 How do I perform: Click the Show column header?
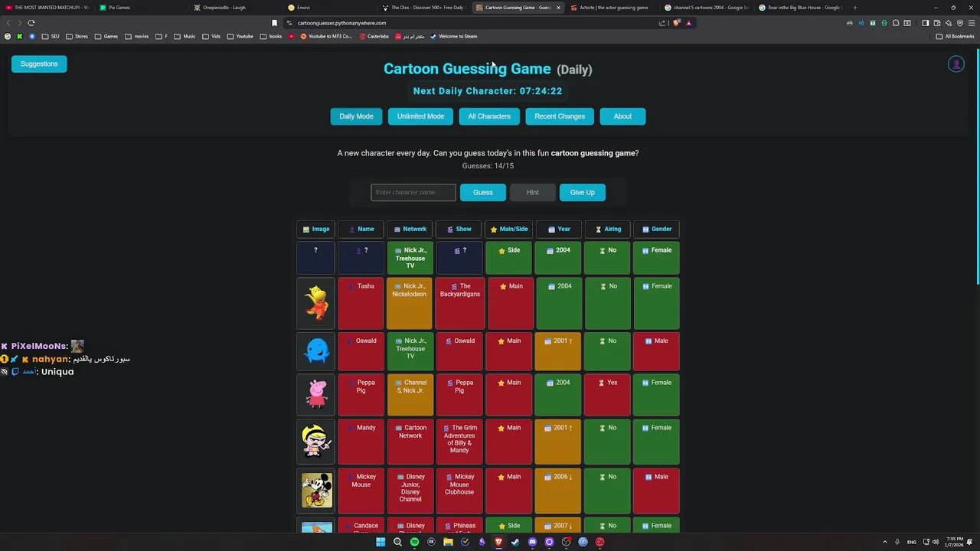459,229
